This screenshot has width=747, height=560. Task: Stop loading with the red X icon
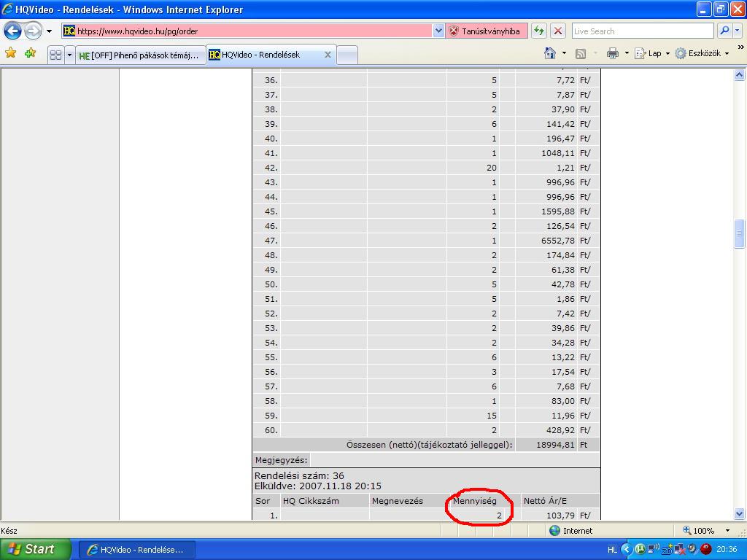coord(558,31)
